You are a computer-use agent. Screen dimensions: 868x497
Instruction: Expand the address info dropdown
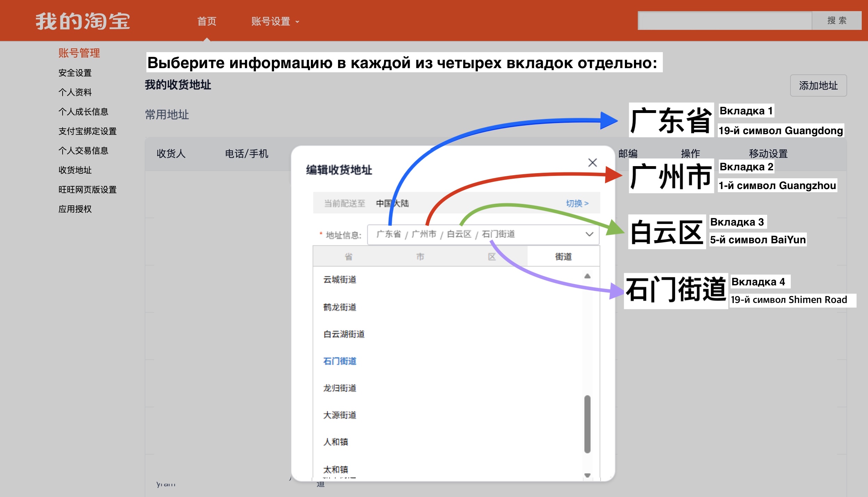click(589, 234)
